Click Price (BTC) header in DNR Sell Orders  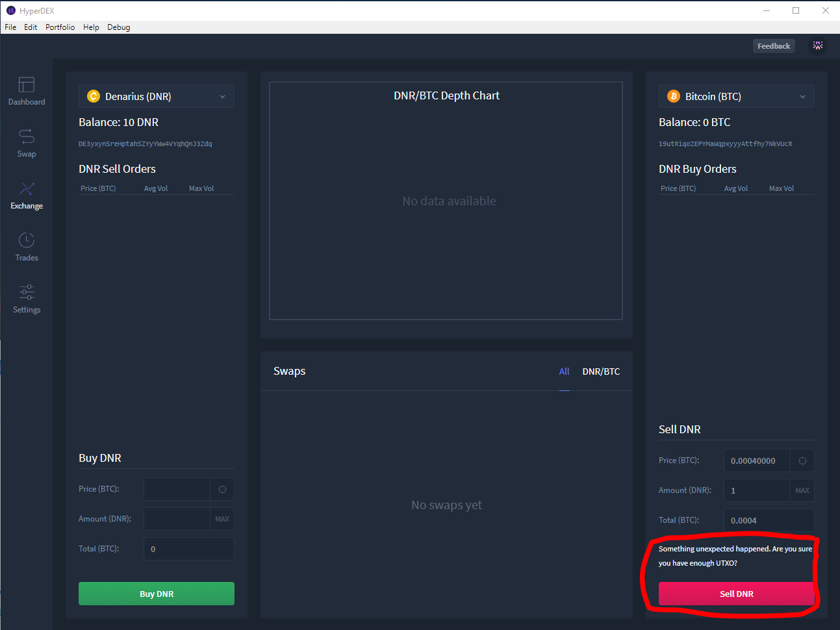98,188
